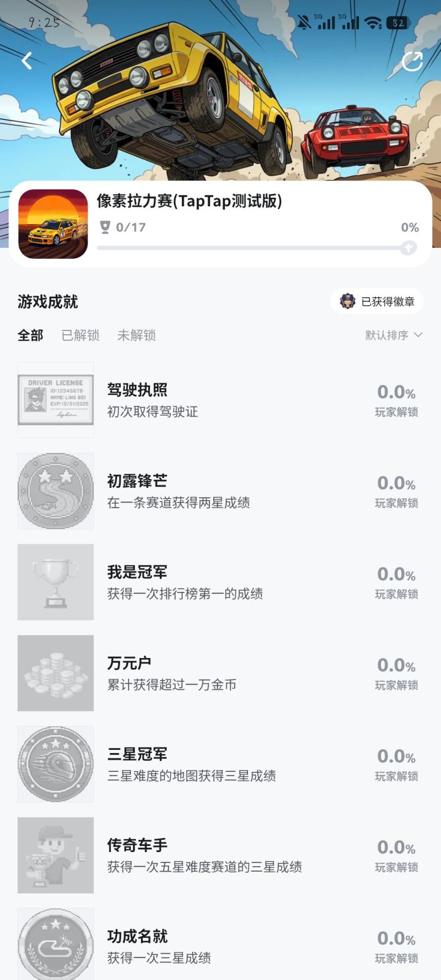Tap the achievement progress bar end marker
Viewport: 441px width, 980px height.
point(409,248)
